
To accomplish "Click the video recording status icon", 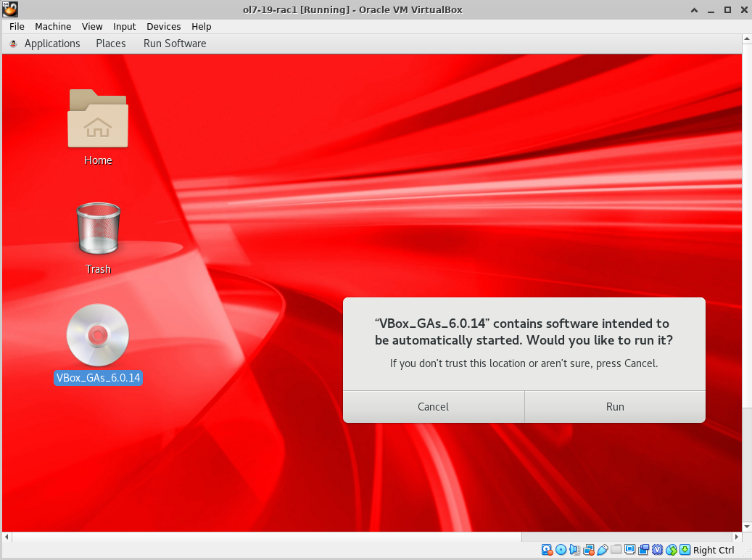I will 644,550.
